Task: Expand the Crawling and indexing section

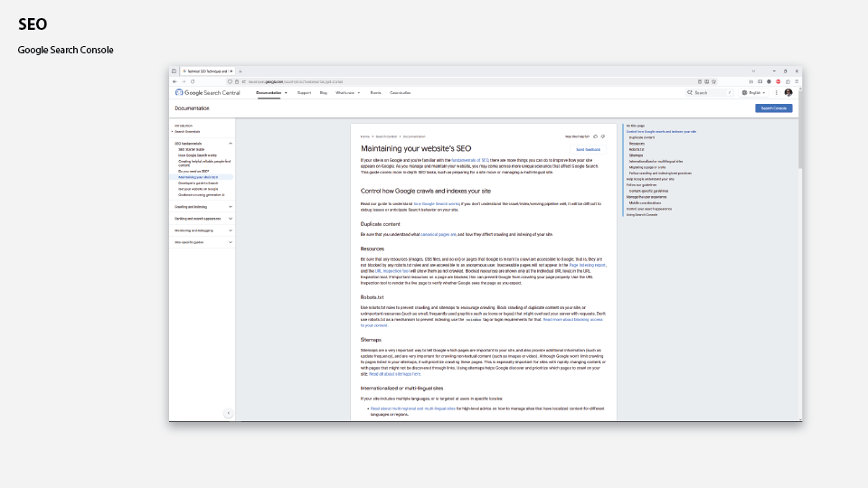Action: pos(231,206)
